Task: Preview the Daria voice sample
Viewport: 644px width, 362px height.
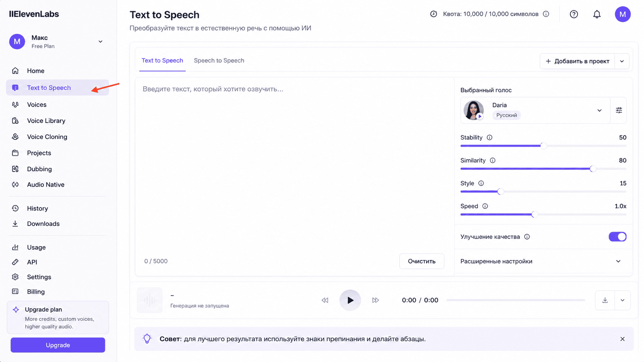Action: tap(480, 116)
